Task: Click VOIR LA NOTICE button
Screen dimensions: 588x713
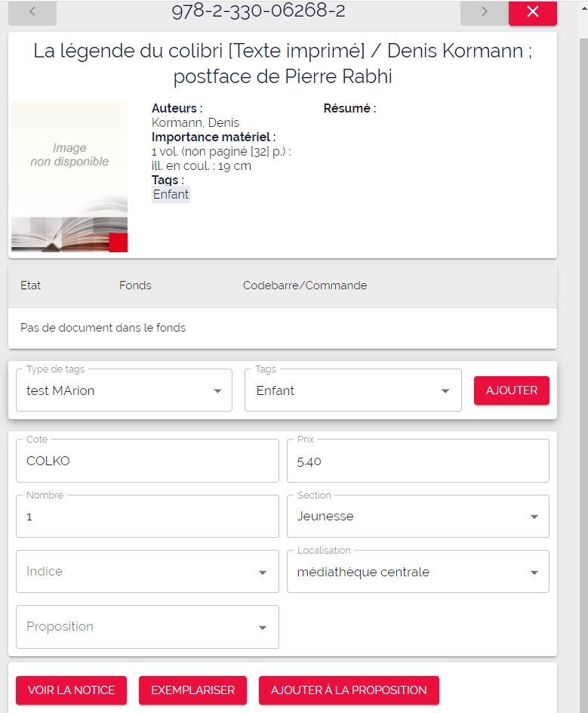Action: [x=72, y=690]
